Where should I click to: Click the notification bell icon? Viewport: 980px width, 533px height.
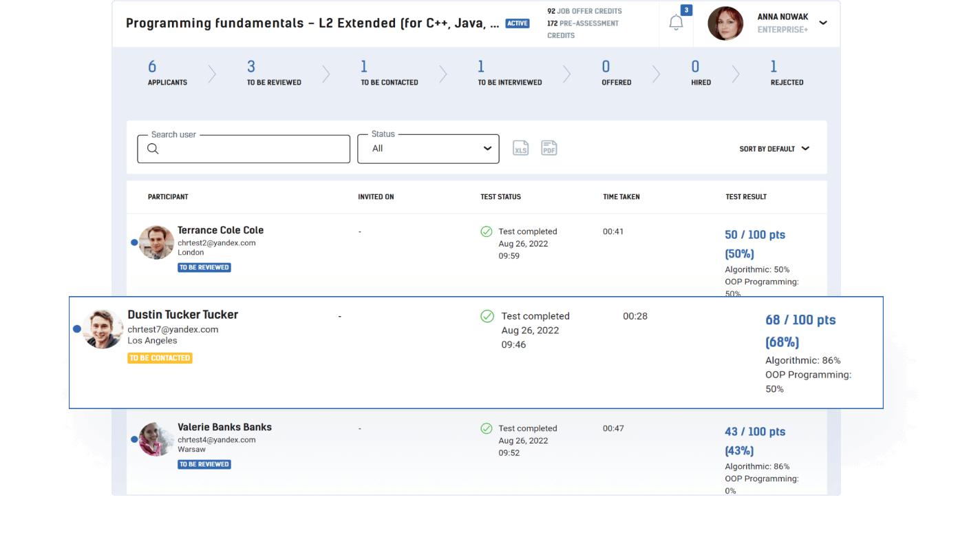tap(676, 23)
